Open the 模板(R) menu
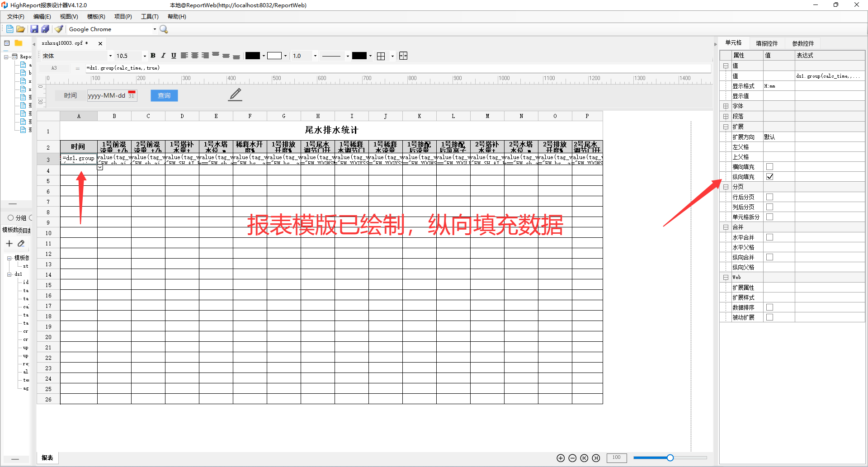Viewport: 868px width, 467px height. click(x=96, y=17)
